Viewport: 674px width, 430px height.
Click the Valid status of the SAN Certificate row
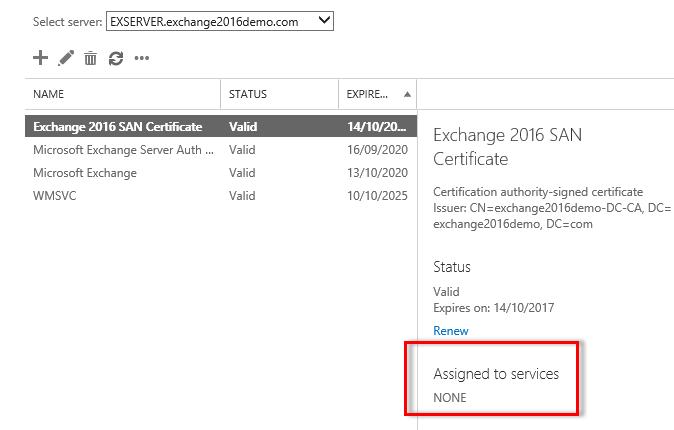pyautogui.click(x=243, y=126)
